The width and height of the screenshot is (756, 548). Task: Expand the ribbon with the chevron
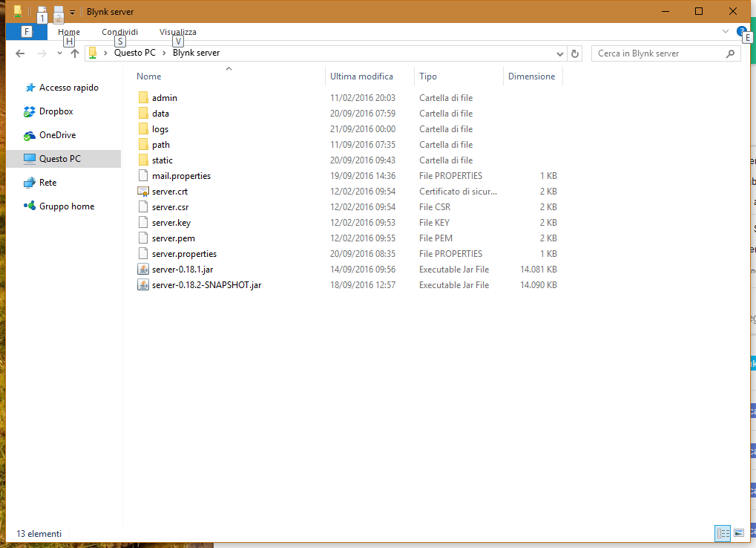click(725, 31)
